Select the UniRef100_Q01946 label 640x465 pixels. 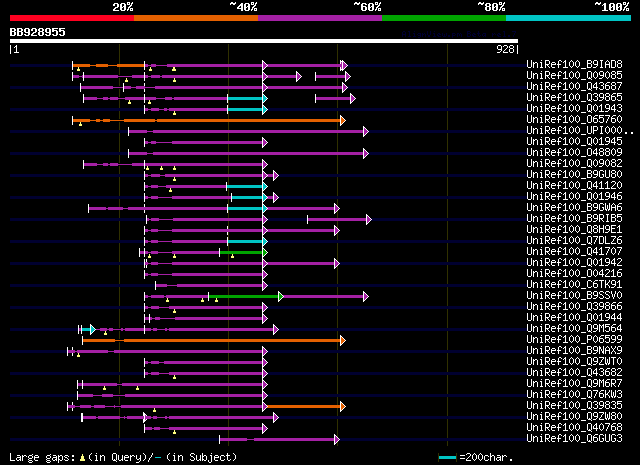(574, 197)
